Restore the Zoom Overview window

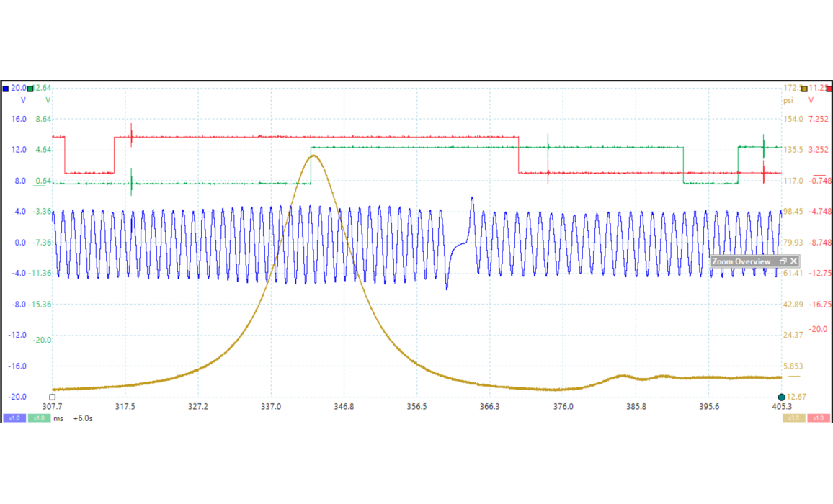[x=783, y=261]
